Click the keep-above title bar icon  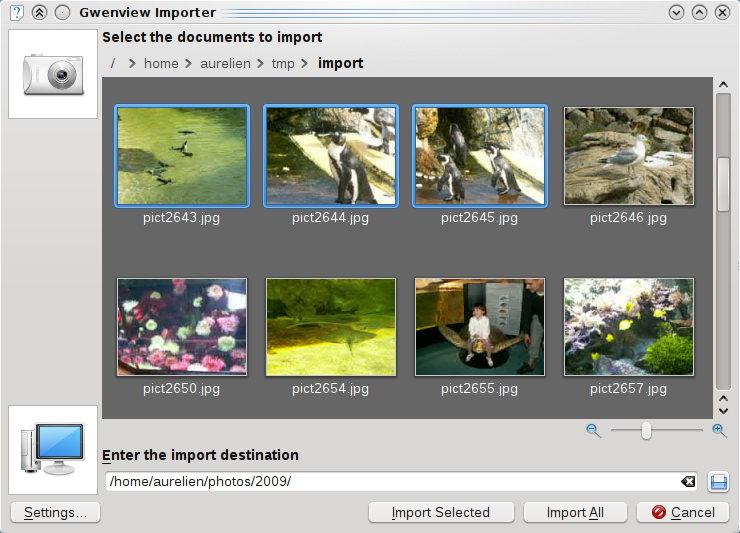(39, 12)
